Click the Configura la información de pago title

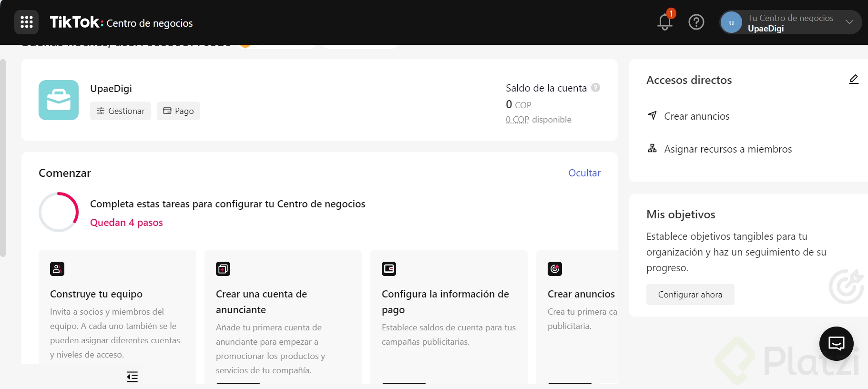tap(445, 302)
